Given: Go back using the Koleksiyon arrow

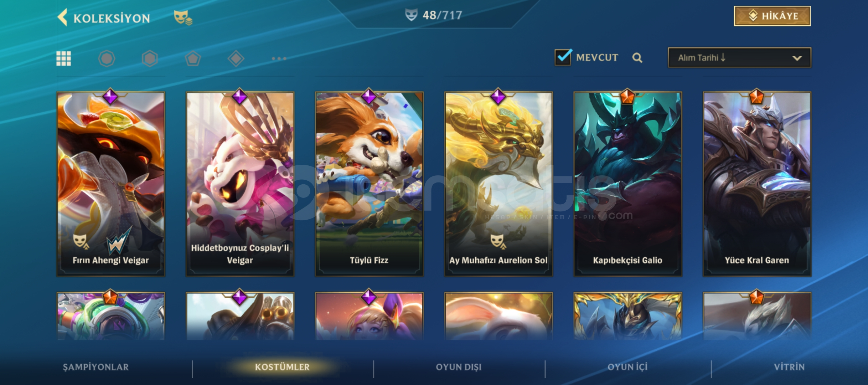Looking at the screenshot, I should pos(62,17).
